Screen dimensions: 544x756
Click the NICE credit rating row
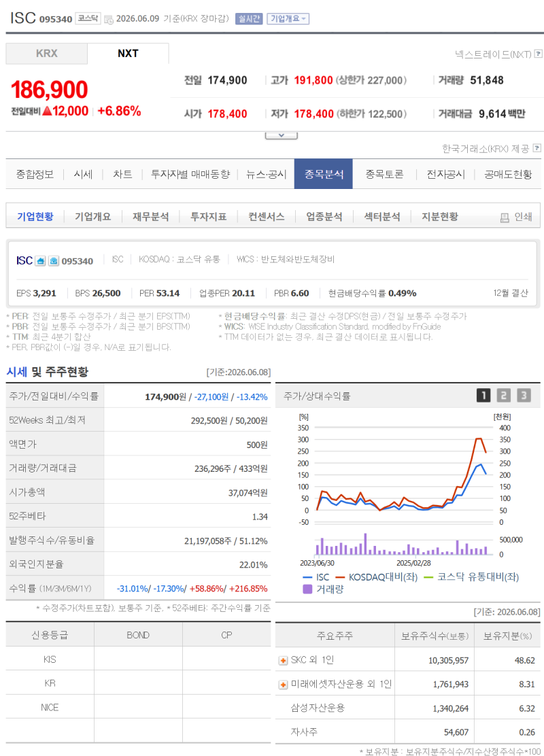pyautogui.click(x=139, y=707)
